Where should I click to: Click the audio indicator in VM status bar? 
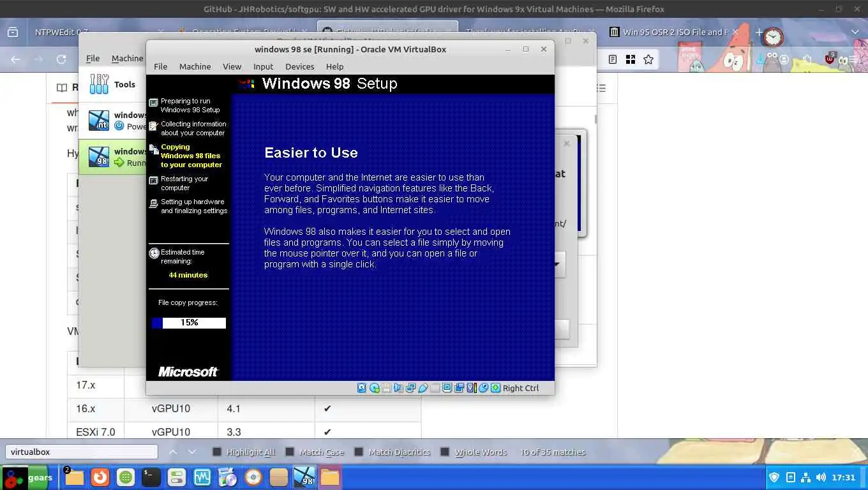399,388
